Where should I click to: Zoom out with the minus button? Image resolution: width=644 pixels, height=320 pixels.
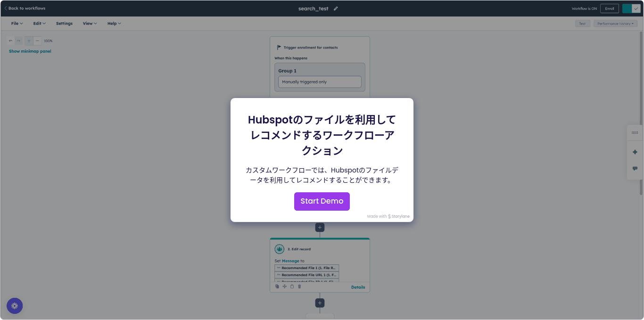[37, 41]
